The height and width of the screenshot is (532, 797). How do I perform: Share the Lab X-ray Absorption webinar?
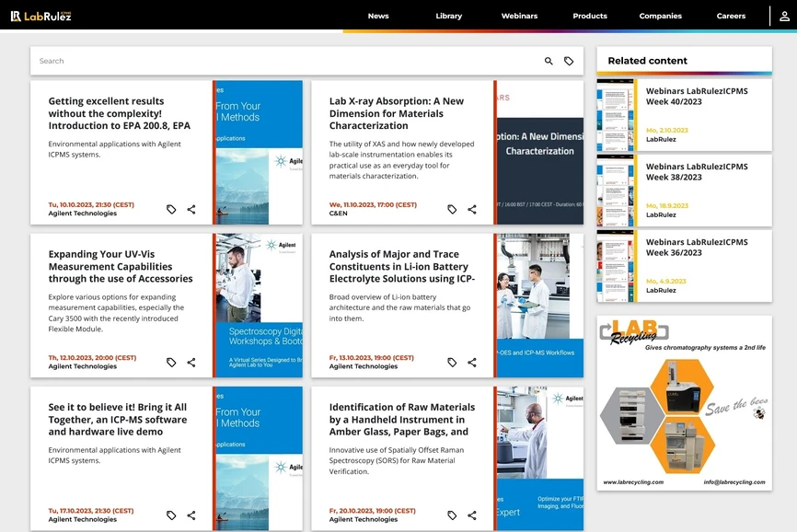[472, 209]
